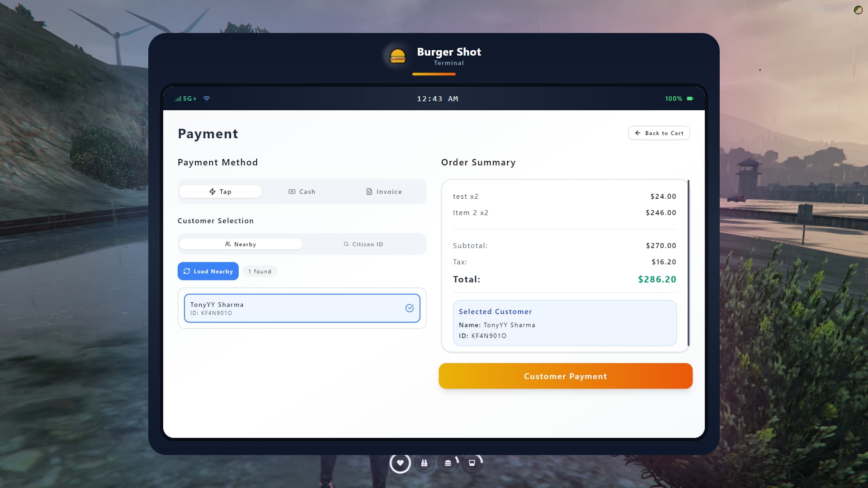
Task: Click the Customer Selection heading
Action: click(216, 221)
